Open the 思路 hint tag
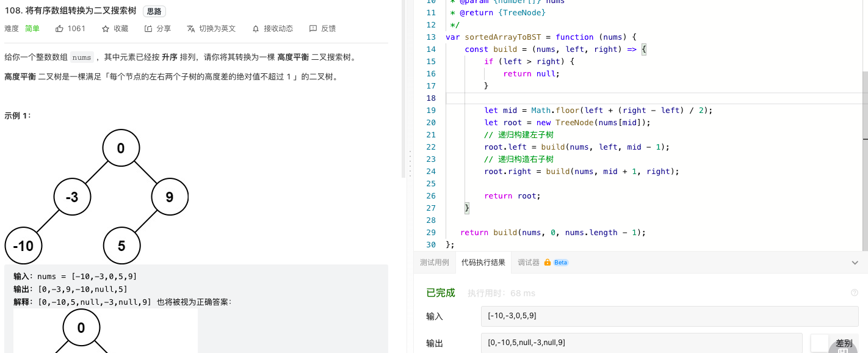The width and height of the screenshot is (868, 353). (x=154, y=12)
